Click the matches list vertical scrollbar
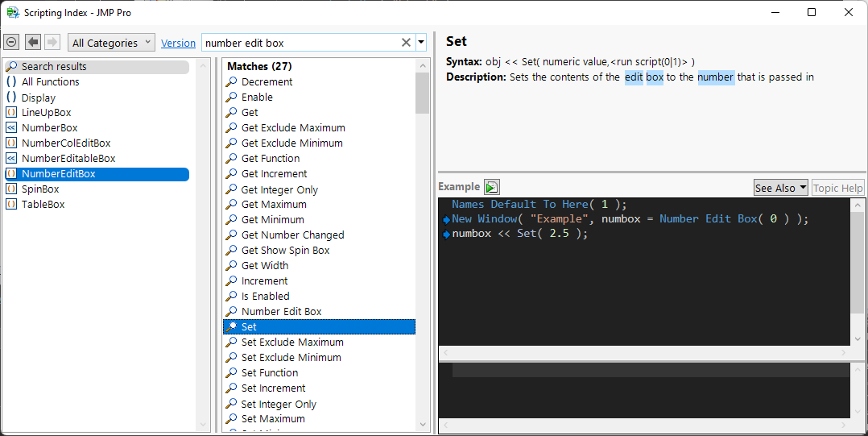The height and width of the screenshot is (436, 868). pyautogui.click(x=423, y=242)
